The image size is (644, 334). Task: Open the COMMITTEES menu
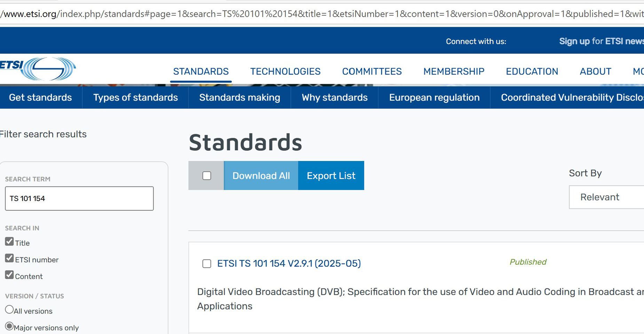pos(372,71)
